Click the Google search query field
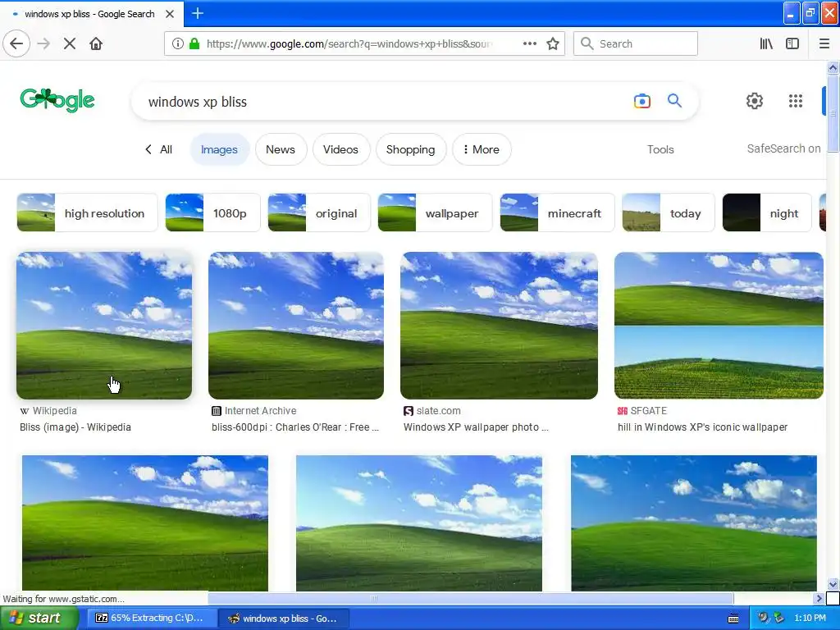This screenshot has height=630, width=840. (386, 101)
